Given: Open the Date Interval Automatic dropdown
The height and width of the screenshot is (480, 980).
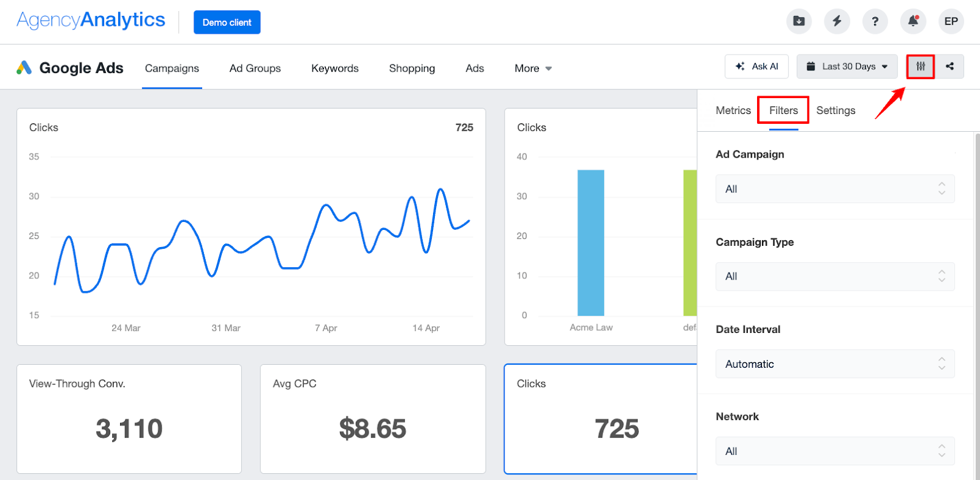Looking at the screenshot, I should [x=835, y=364].
